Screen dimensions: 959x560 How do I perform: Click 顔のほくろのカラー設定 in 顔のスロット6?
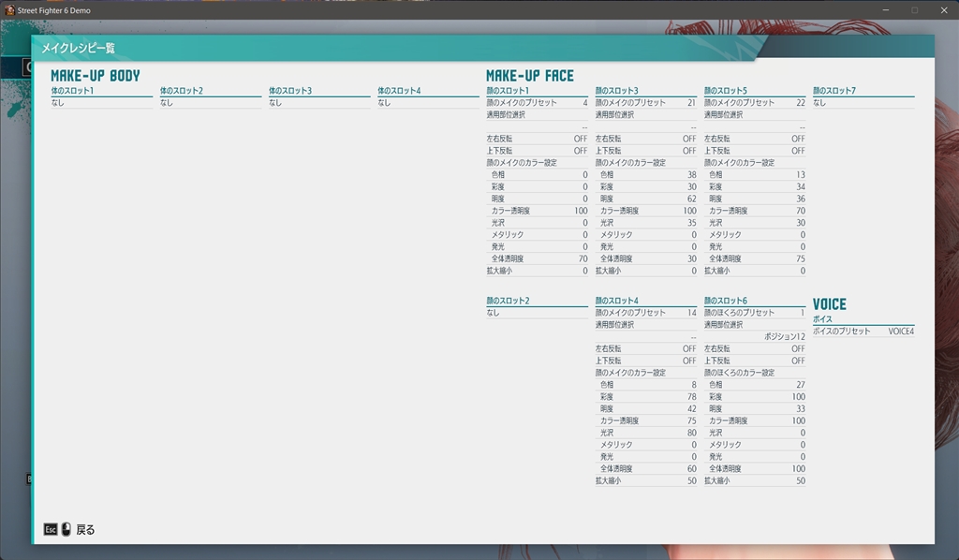740,373
